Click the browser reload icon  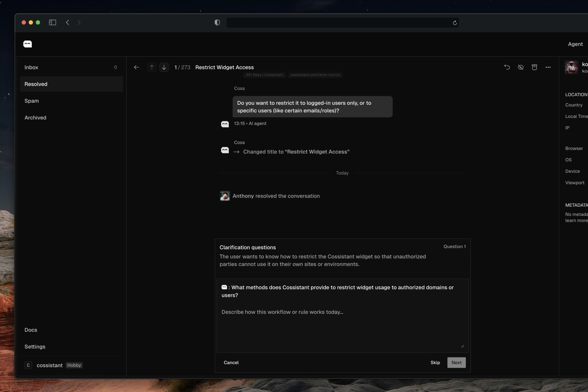tap(455, 23)
